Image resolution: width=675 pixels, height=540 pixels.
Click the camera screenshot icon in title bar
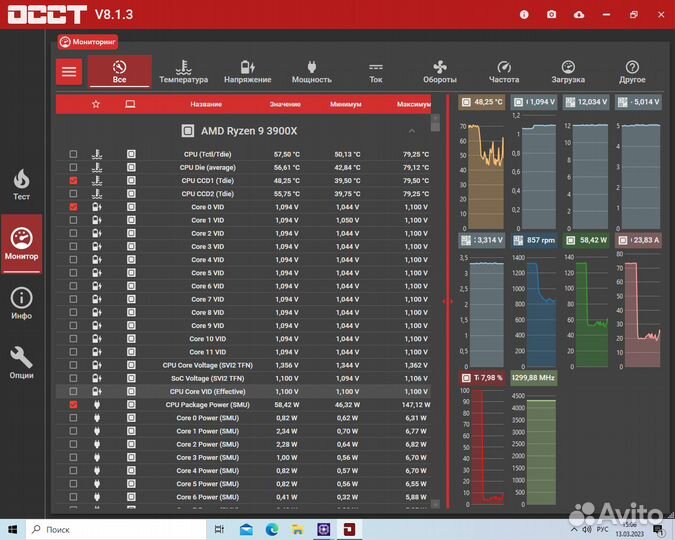click(x=551, y=15)
